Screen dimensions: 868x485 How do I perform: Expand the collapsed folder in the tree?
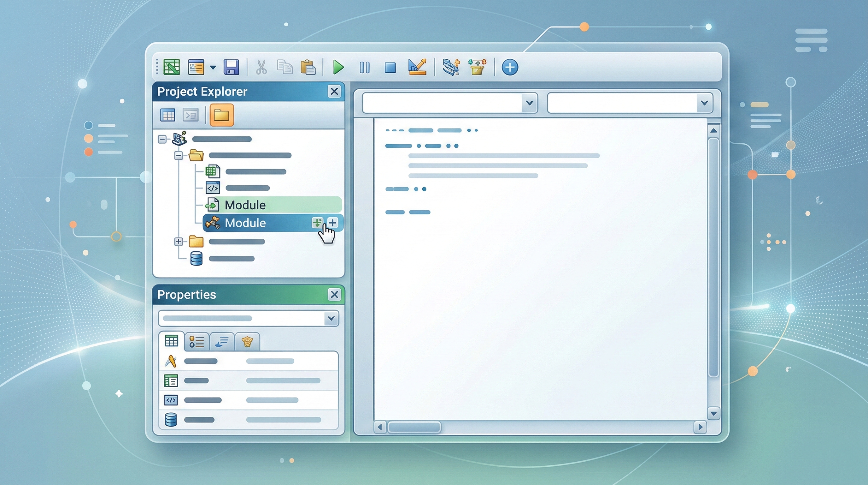(179, 242)
